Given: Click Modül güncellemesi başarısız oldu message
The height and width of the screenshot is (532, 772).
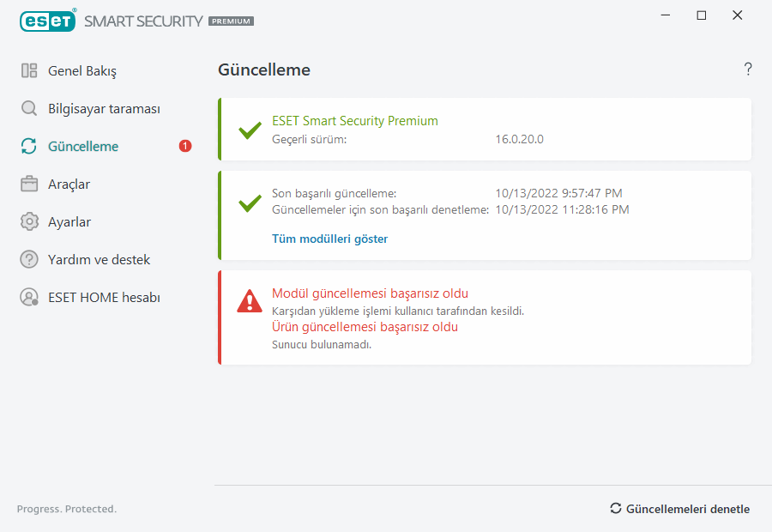Looking at the screenshot, I should [370, 293].
